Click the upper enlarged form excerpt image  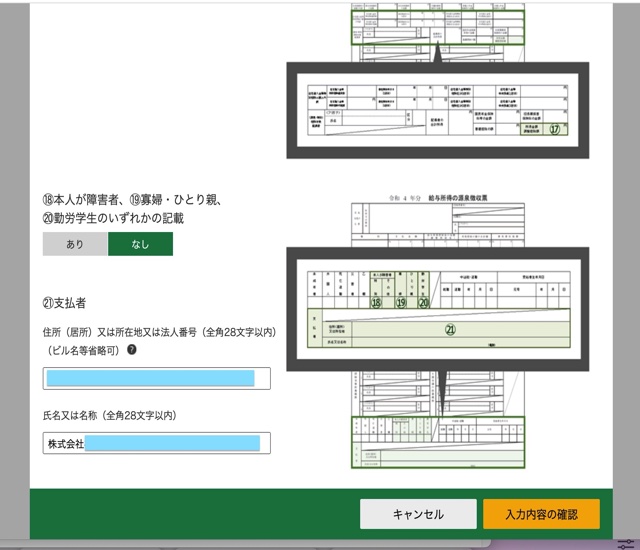click(438, 110)
